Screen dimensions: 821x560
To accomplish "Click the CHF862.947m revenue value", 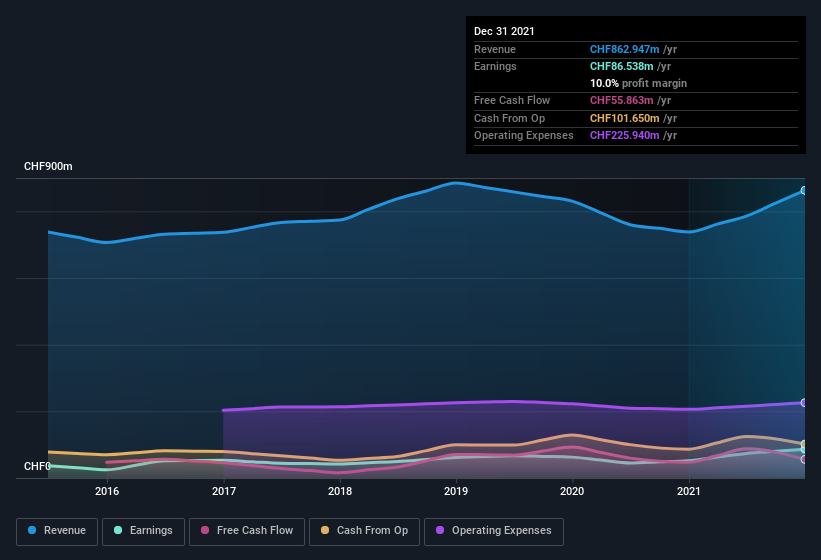I will click(x=625, y=49).
